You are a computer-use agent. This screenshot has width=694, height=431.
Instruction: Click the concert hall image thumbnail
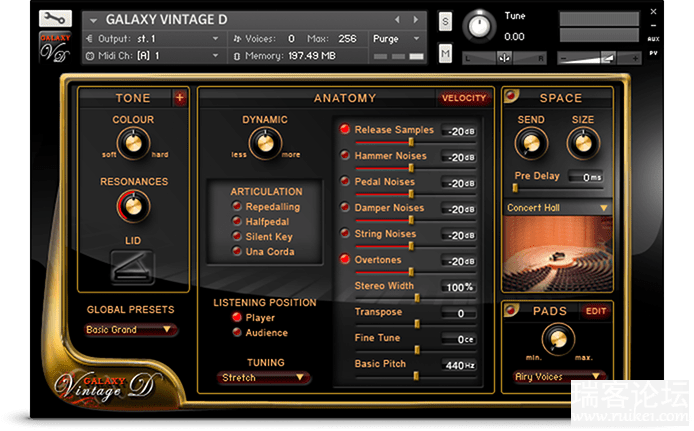(x=558, y=253)
